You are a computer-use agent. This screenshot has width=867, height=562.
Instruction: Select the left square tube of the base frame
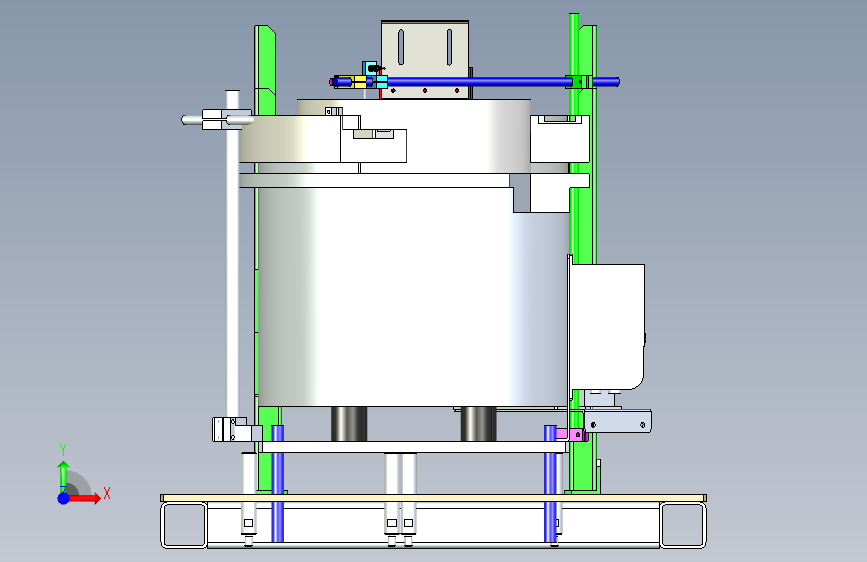pos(184,525)
